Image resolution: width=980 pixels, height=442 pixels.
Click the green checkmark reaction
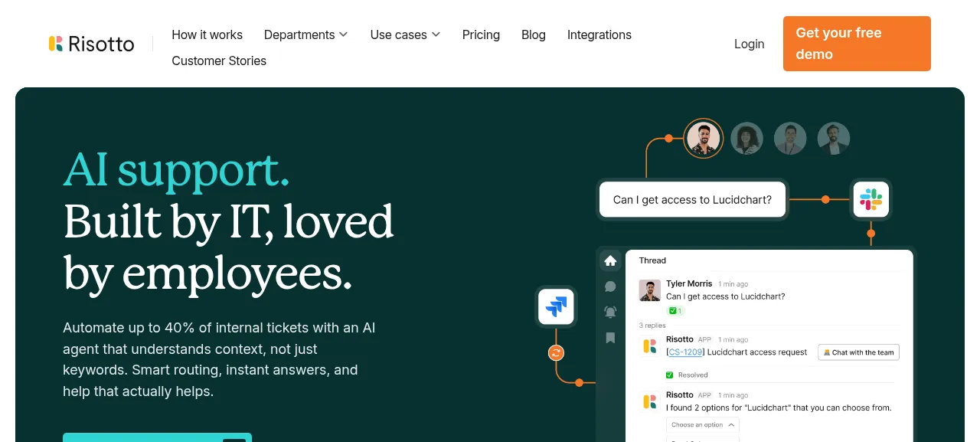675,311
